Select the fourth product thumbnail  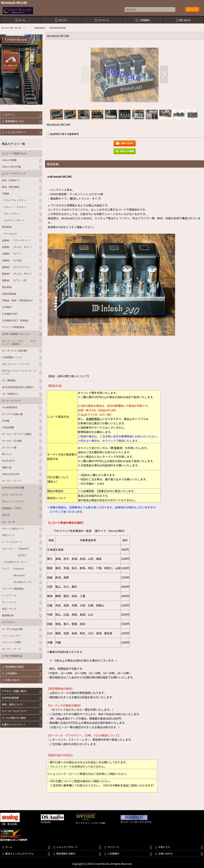[x=97, y=115]
